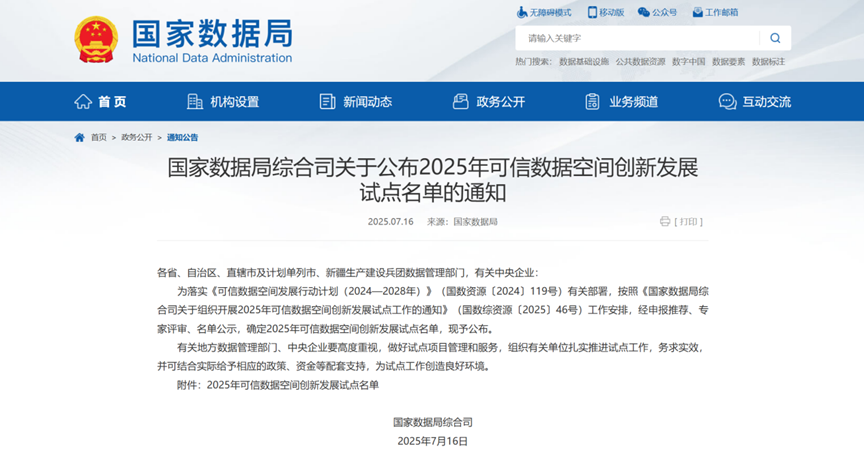Viewport: 864px width, 457px height.
Task: Click the printer icon
Action: [665, 221]
